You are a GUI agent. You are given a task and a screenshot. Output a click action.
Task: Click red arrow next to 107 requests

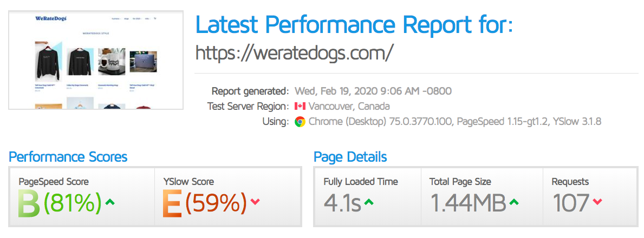597,202
